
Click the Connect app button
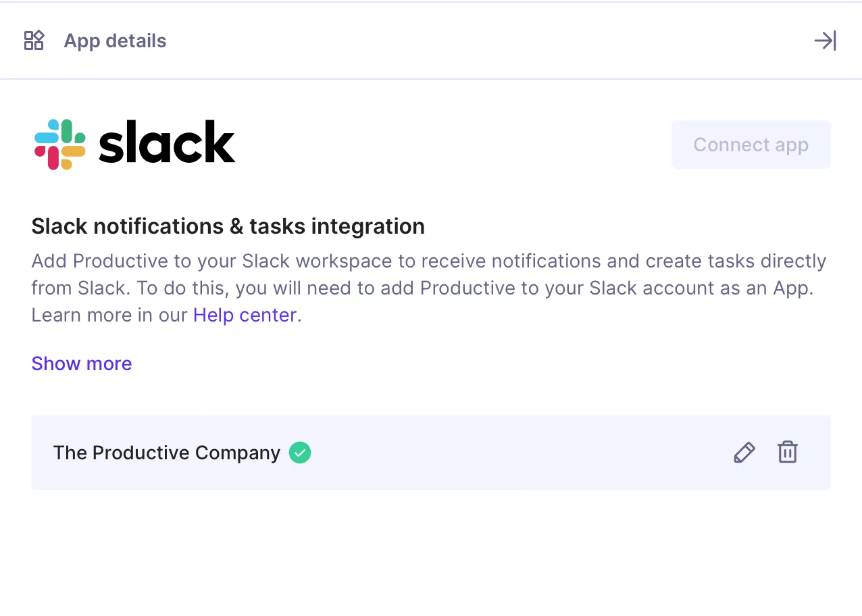coord(751,145)
